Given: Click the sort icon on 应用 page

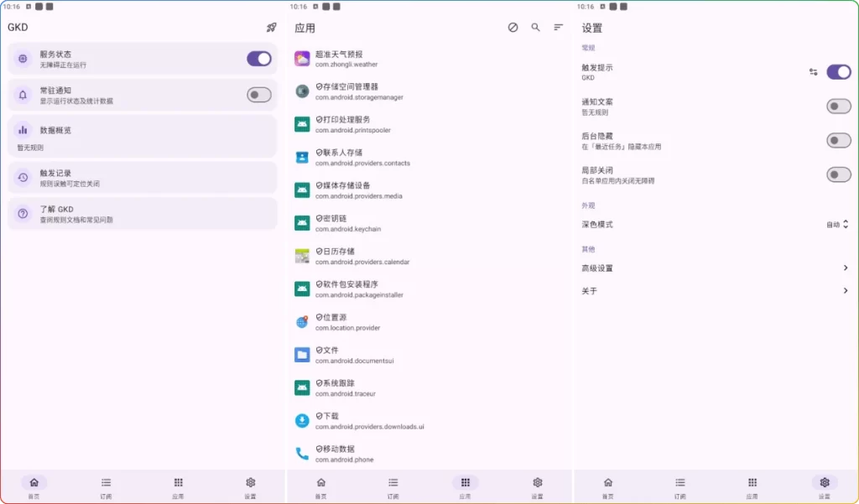Looking at the screenshot, I should (x=558, y=27).
